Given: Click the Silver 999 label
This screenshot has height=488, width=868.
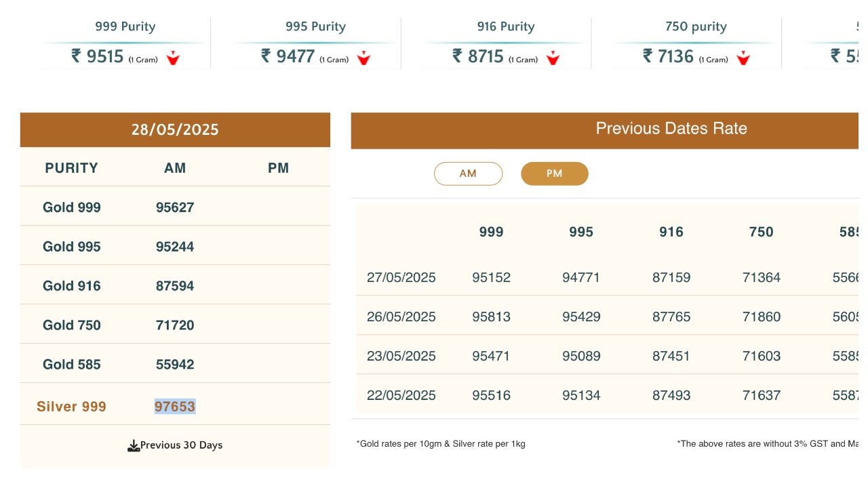Looking at the screenshot, I should [x=71, y=407].
